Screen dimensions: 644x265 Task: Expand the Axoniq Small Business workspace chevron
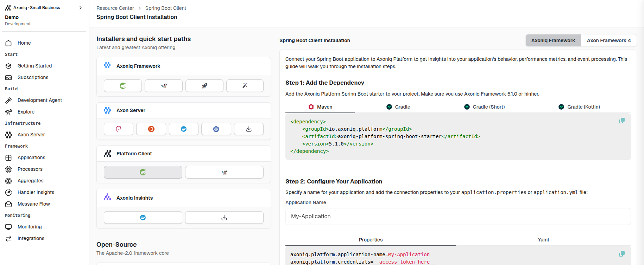81,8
